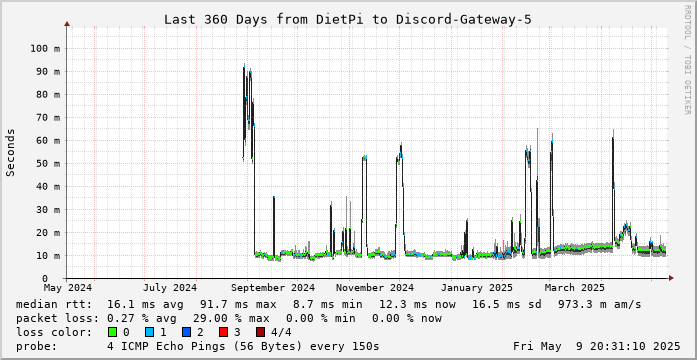Click the 'November 2024' x-axis label

pyautogui.click(x=375, y=288)
